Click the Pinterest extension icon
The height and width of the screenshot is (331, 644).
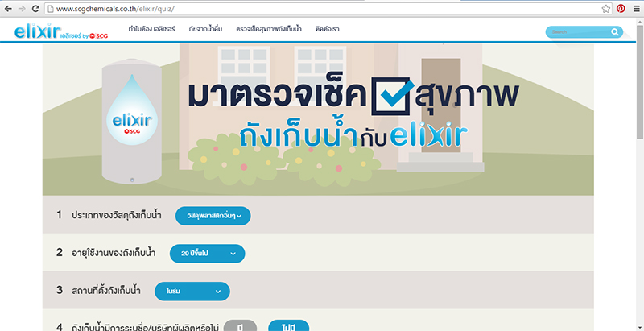[x=621, y=8]
